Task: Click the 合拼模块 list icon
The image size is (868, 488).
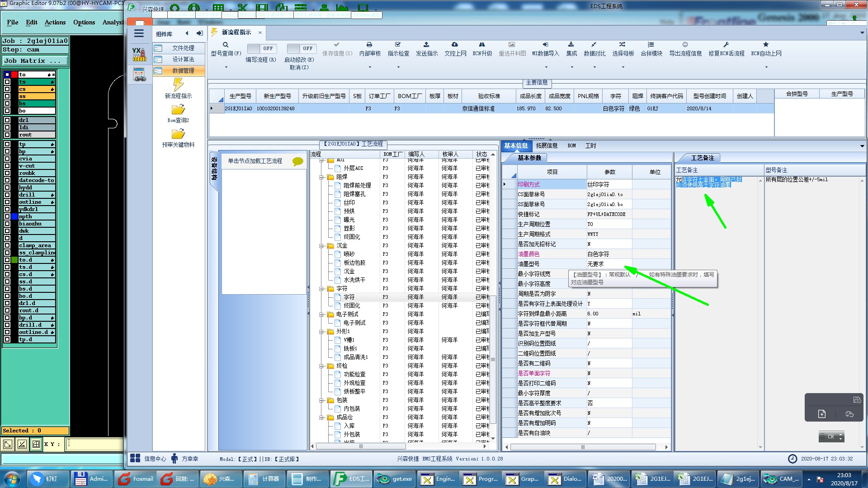Action: coord(651,45)
